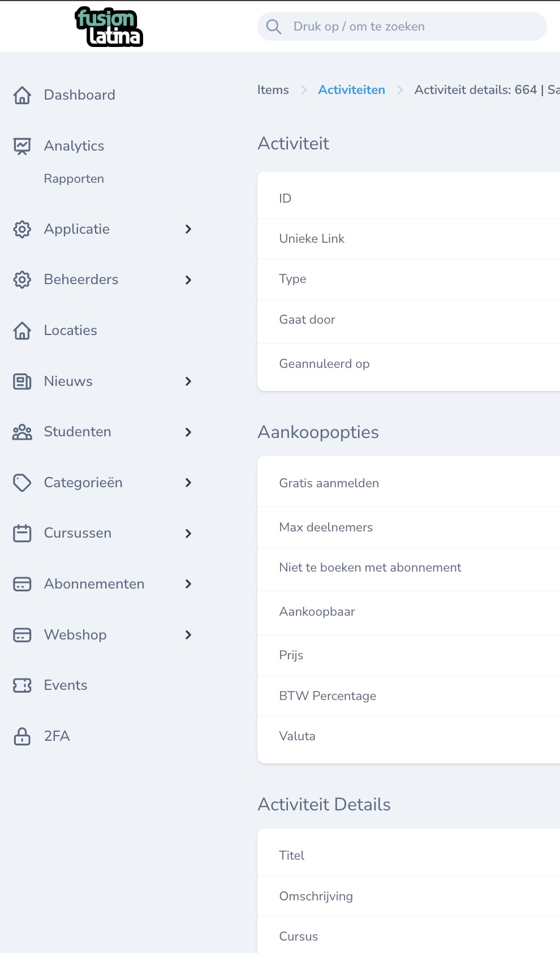Image resolution: width=560 pixels, height=953 pixels.
Task: Expand the Beheerders section
Action: (x=188, y=280)
